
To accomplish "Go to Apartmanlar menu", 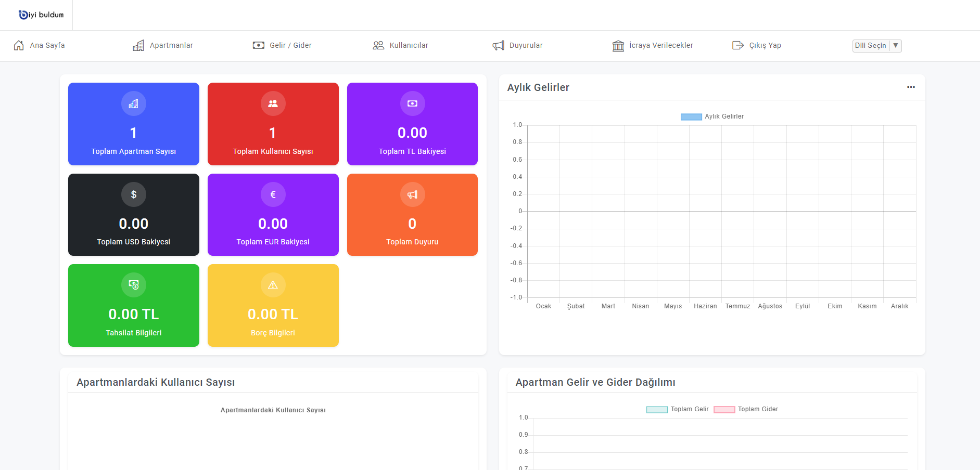I will (163, 45).
